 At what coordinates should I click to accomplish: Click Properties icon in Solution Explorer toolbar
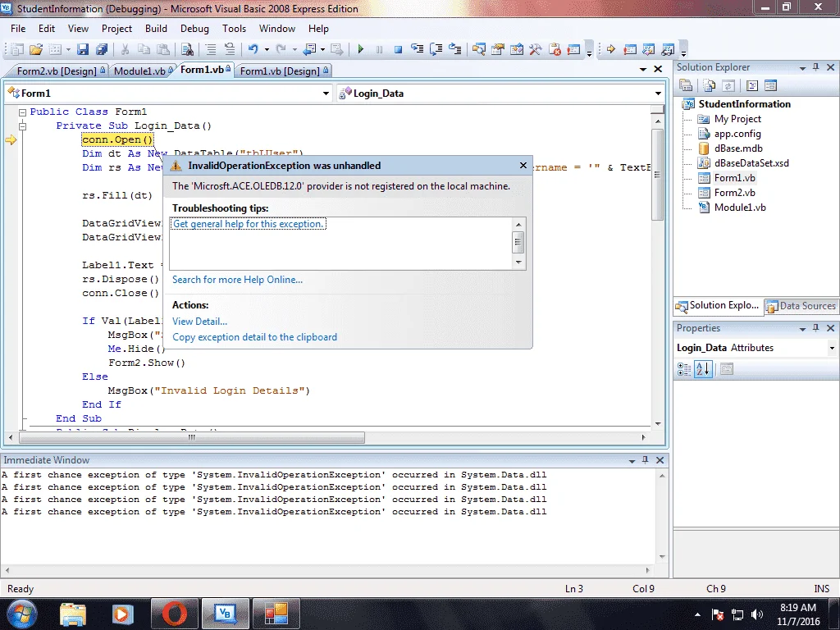point(686,85)
